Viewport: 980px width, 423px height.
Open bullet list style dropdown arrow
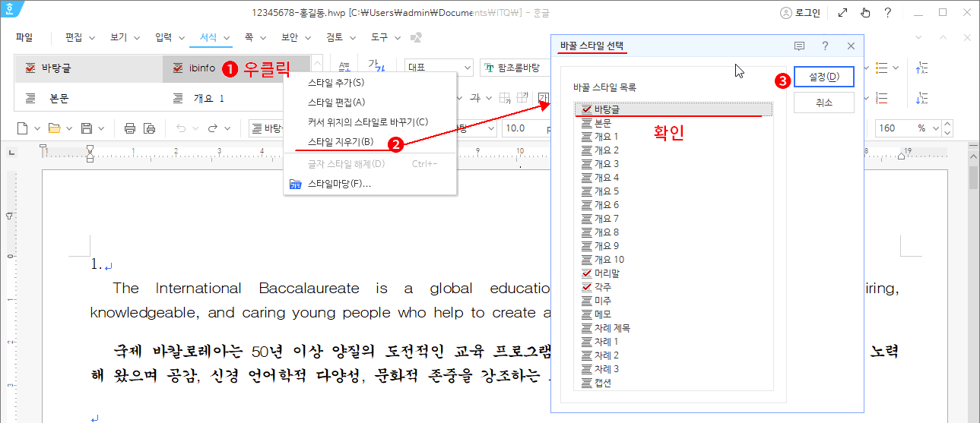(x=896, y=68)
